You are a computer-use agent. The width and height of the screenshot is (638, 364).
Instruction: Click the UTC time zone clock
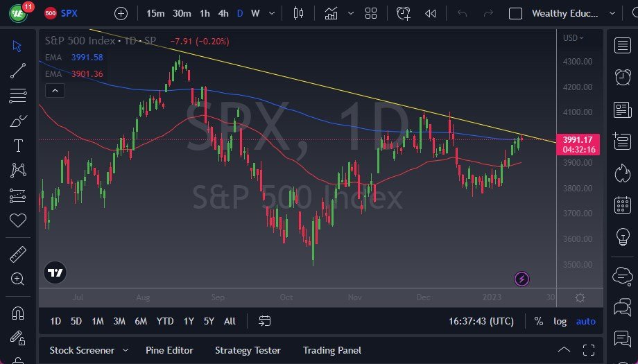click(481, 321)
